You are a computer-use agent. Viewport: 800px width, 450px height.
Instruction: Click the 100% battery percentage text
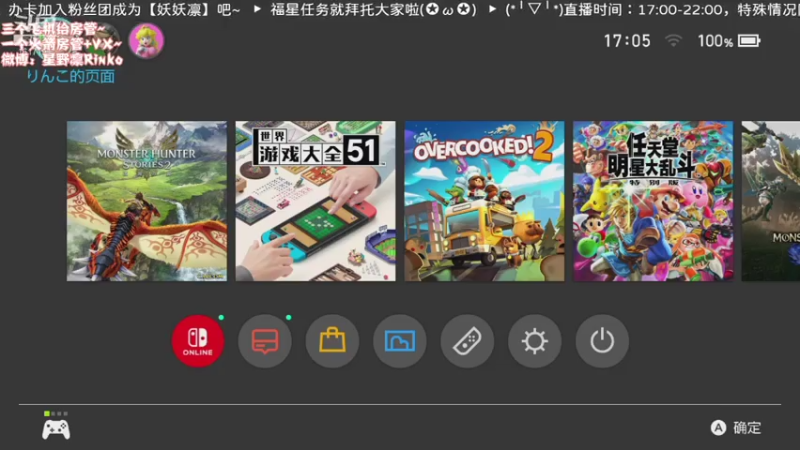(x=715, y=41)
